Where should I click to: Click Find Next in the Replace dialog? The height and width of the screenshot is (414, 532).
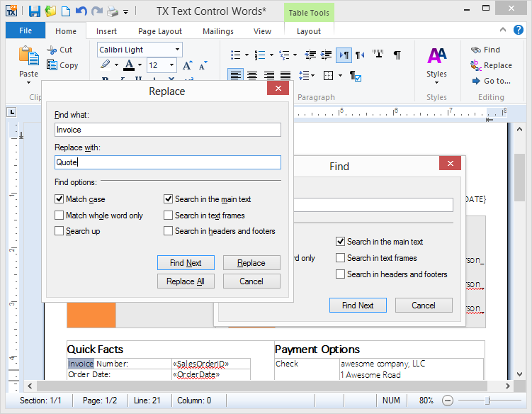point(186,263)
